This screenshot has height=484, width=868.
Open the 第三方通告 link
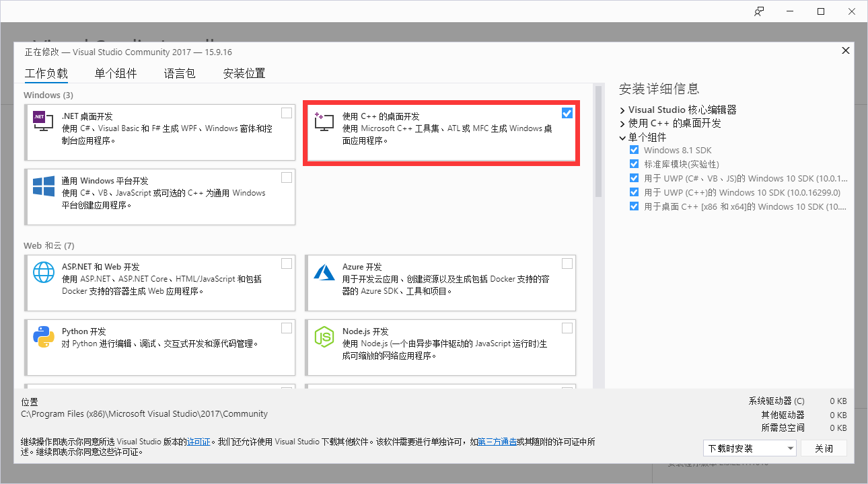pos(497,442)
